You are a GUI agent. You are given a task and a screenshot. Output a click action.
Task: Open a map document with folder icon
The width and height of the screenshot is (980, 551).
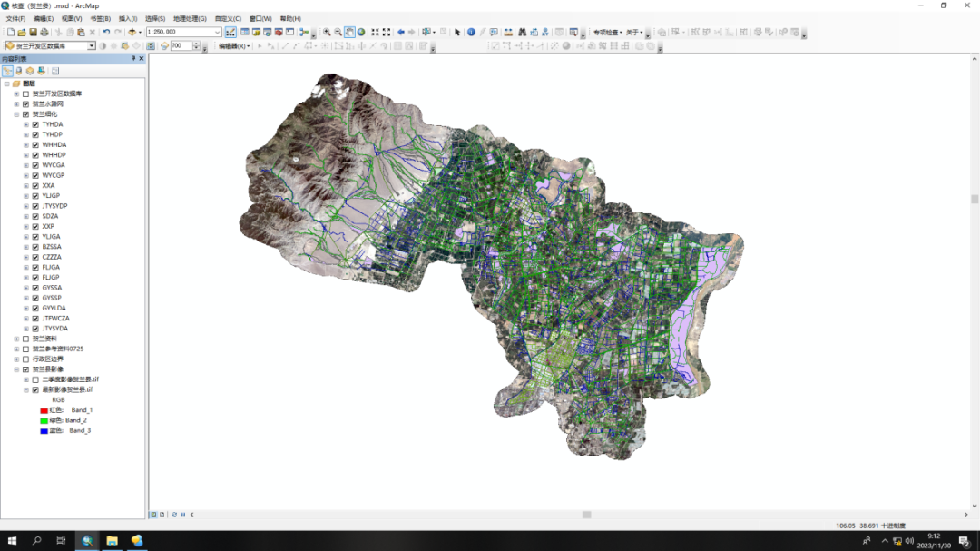(x=22, y=32)
